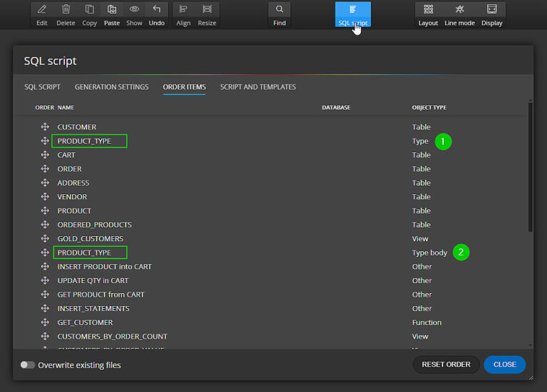Switch to the Generation Settings tab

(111, 87)
